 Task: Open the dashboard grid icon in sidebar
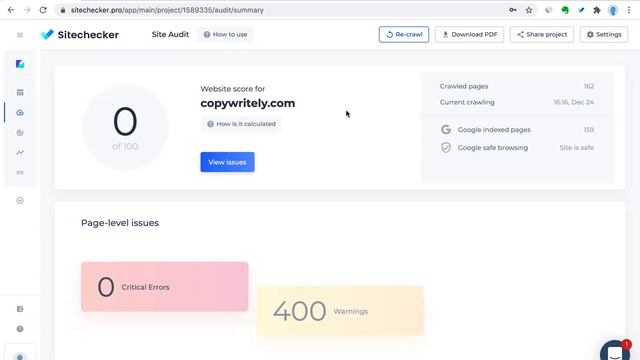(x=20, y=93)
